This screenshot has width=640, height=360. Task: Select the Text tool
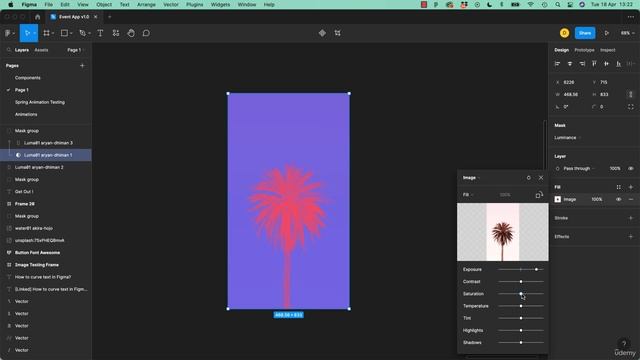tap(100, 33)
